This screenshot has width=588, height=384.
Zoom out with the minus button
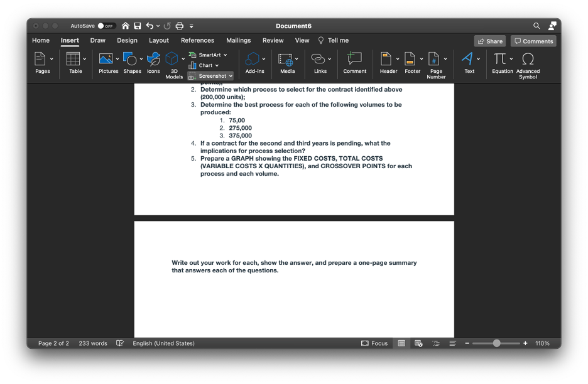point(467,343)
